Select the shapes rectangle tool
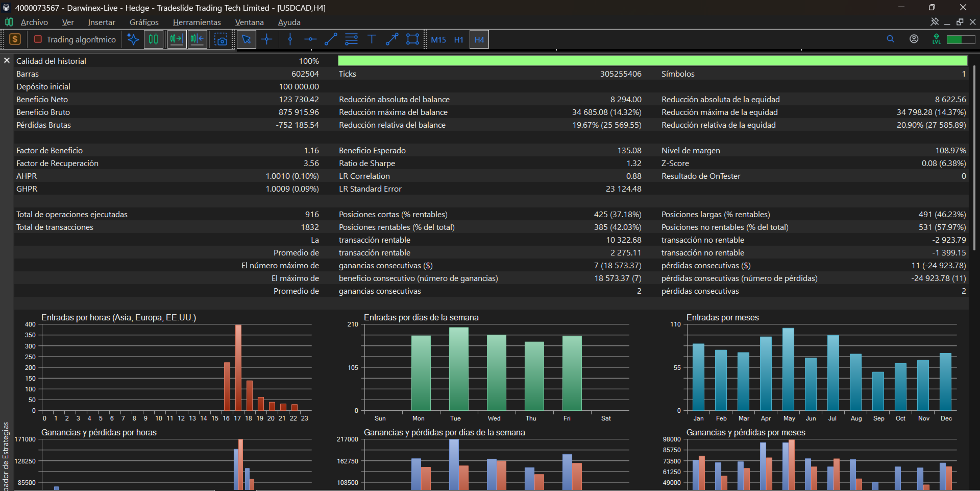Screen dimensions: 980x491 point(412,39)
